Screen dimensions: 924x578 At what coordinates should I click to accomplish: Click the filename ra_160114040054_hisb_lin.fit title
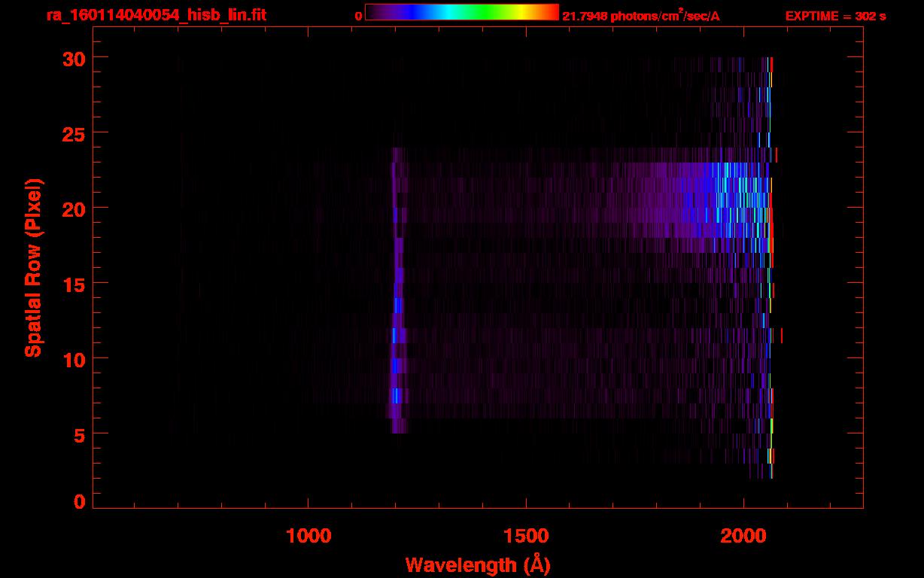click(156, 14)
